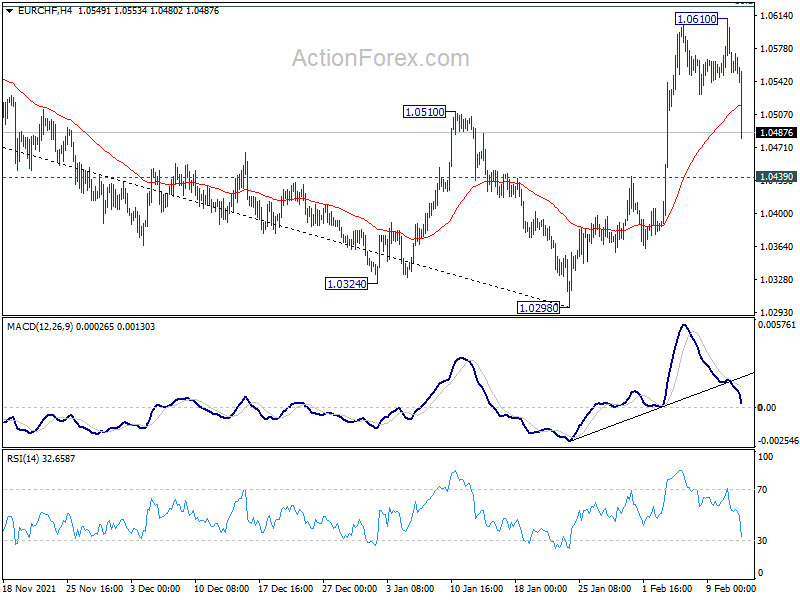Click the RSI 70 level label

tap(762, 490)
